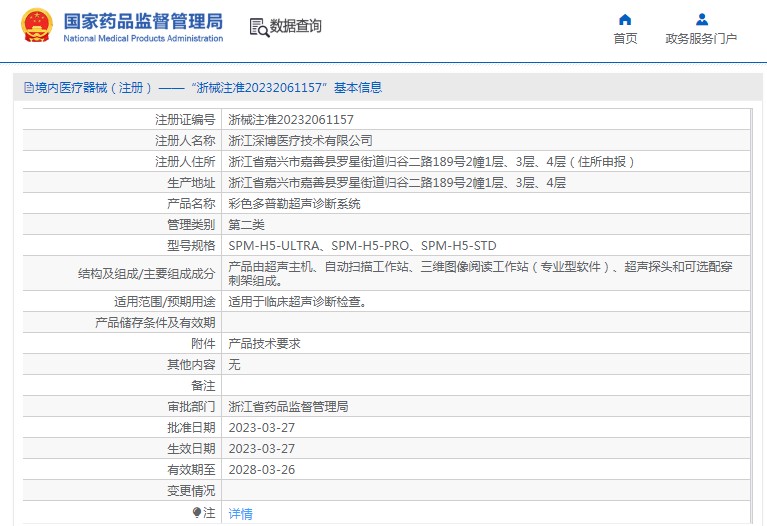Click the 注册证编号 value 浙械注准20232061157
767x526 pixels.
[291, 119]
